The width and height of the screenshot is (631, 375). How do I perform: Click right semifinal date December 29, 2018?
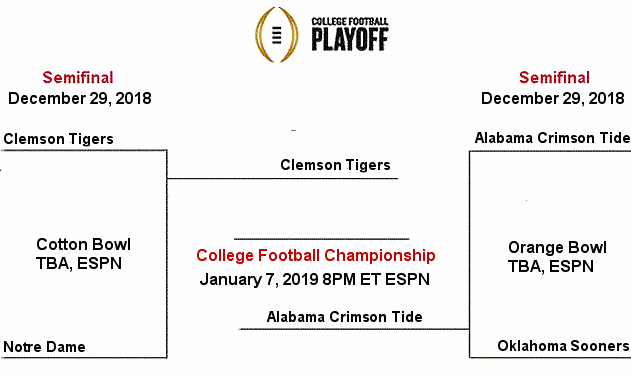click(x=553, y=99)
